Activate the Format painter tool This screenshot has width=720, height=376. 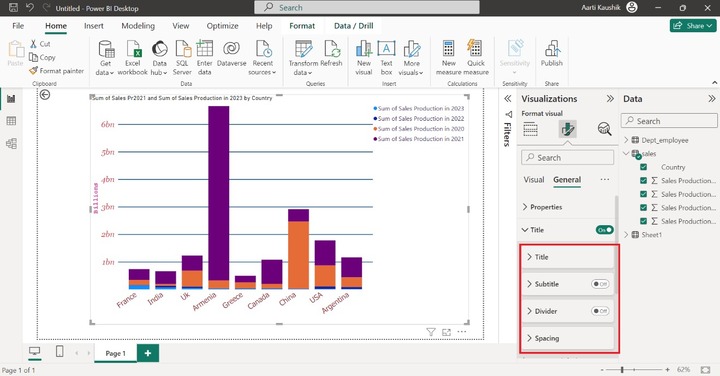56,71
